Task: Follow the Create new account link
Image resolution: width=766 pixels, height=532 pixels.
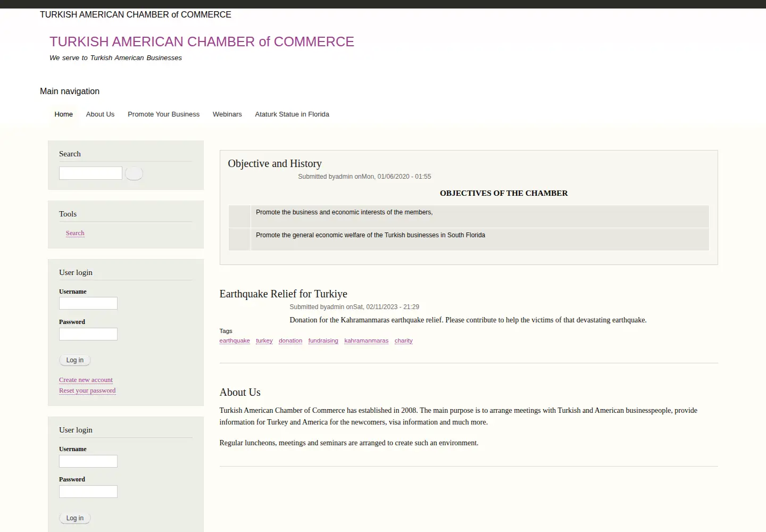Action: point(86,380)
